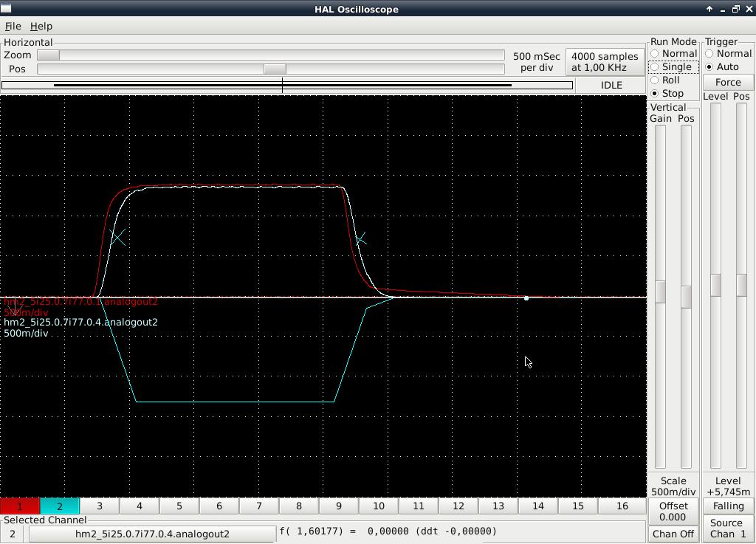Screen dimensions: 756x544
Task: Select Single run mode
Action: (x=673, y=67)
